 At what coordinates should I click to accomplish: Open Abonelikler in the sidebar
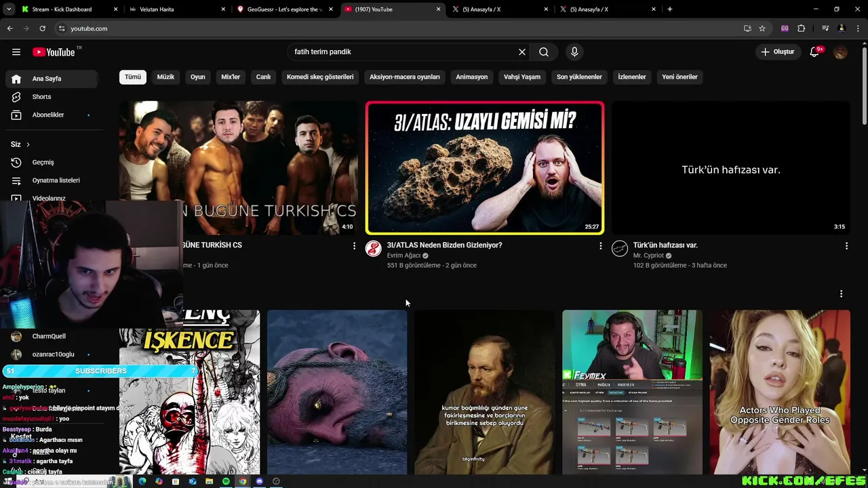tap(52, 115)
